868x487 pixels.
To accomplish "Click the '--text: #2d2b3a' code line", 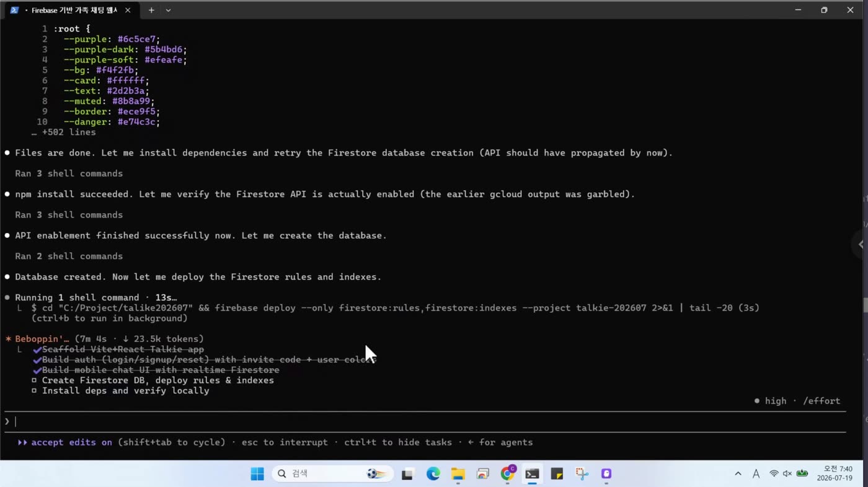I will (107, 91).
